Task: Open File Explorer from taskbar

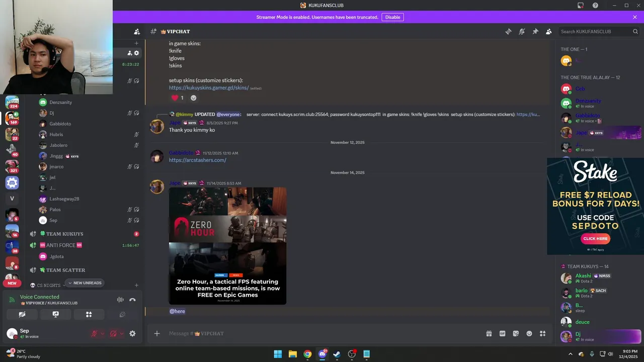Action: (x=292, y=354)
